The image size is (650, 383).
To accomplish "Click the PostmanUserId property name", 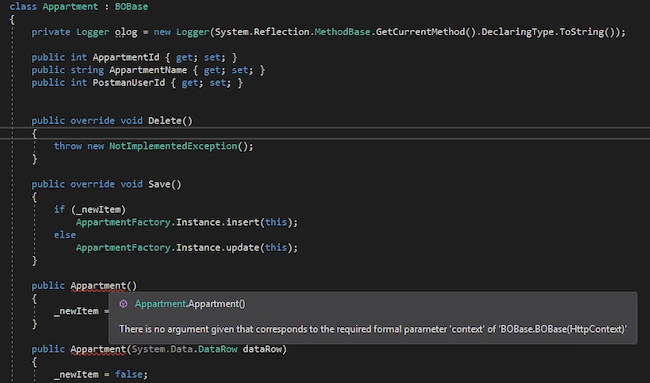I will click(129, 83).
